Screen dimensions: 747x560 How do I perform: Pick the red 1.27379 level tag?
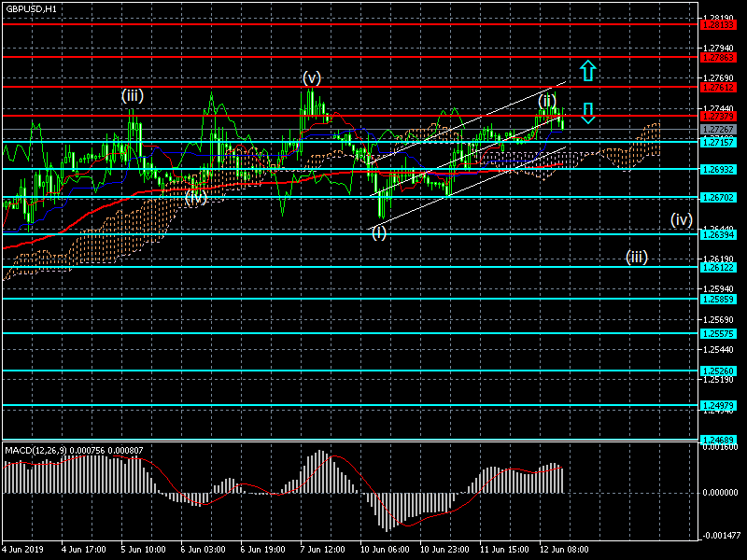point(717,117)
